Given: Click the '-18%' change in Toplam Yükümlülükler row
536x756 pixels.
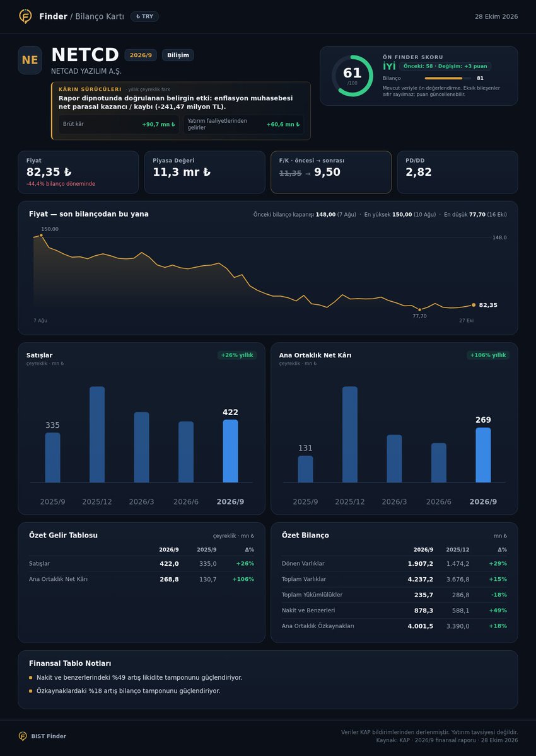Looking at the screenshot, I should (498, 595).
